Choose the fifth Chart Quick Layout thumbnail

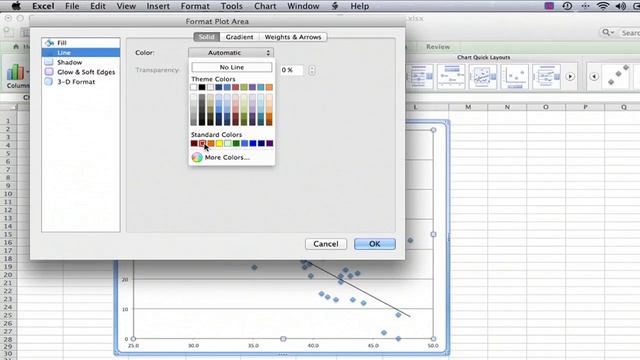point(546,76)
